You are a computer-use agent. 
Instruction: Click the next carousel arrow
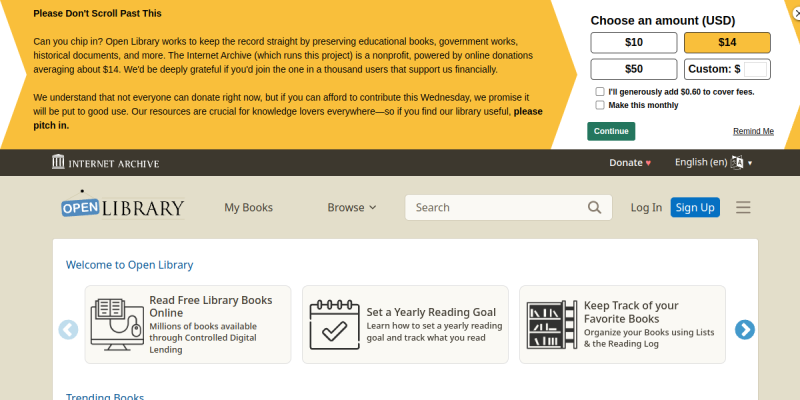745,330
